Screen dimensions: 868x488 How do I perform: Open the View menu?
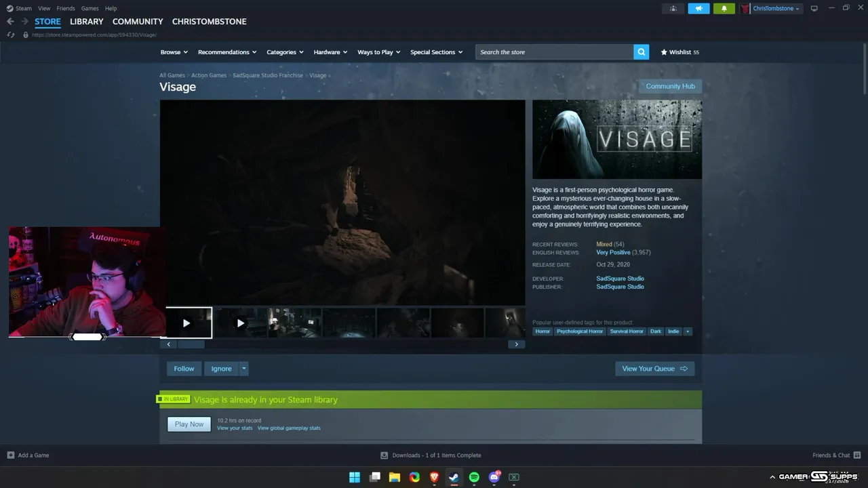tap(44, 8)
